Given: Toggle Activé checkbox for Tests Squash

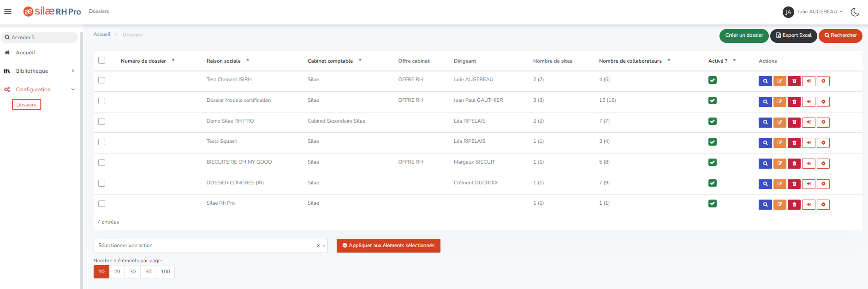Looking at the screenshot, I should coord(712,142).
